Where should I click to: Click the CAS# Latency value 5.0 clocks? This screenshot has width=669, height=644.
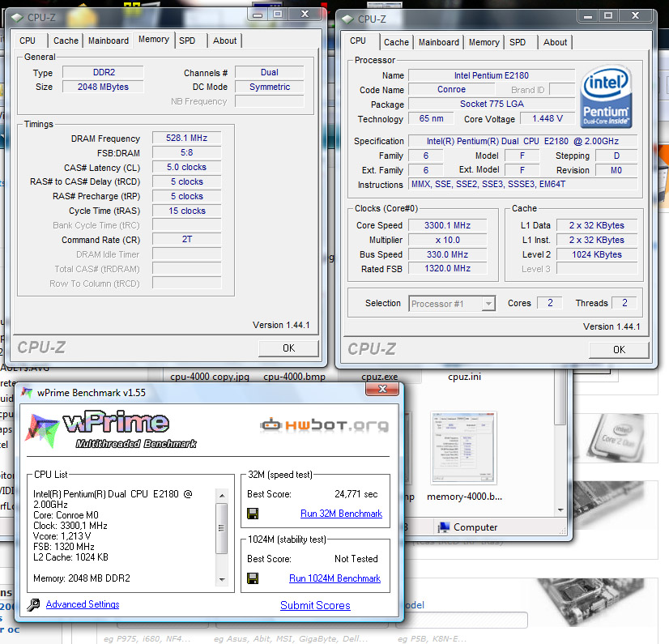tap(187, 167)
